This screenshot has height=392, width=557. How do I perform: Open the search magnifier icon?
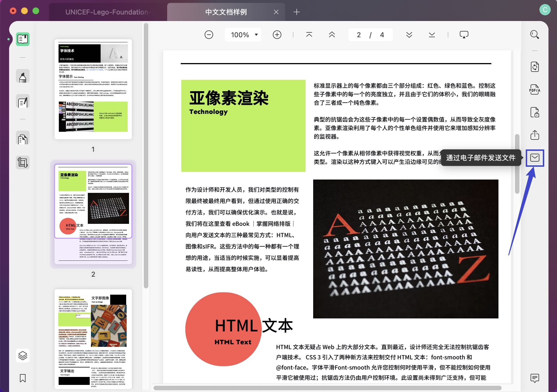(x=535, y=35)
